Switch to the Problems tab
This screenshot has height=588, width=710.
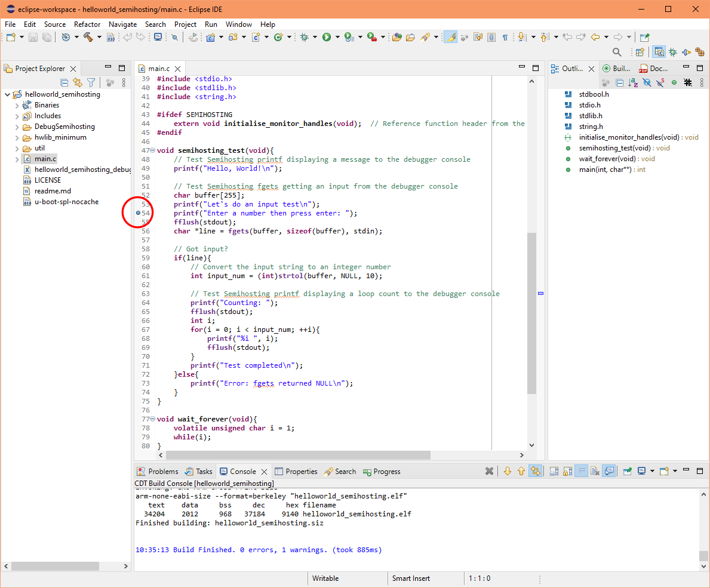click(162, 471)
